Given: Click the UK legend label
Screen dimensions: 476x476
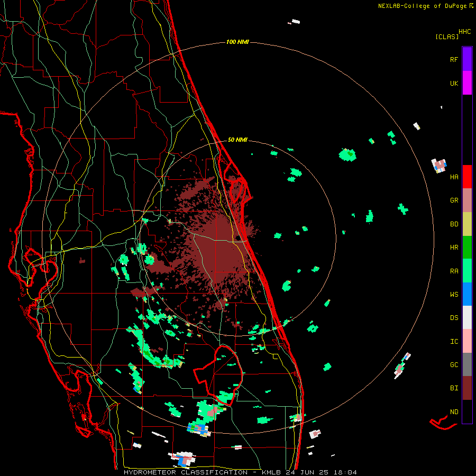Looking at the screenshot, I should click(x=454, y=83).
